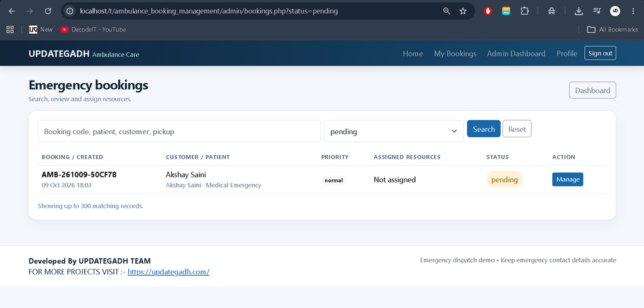Viewport: 644px width, 308px height.
Task: Click the normal priority badge
Action: click(x=333, y=180)
